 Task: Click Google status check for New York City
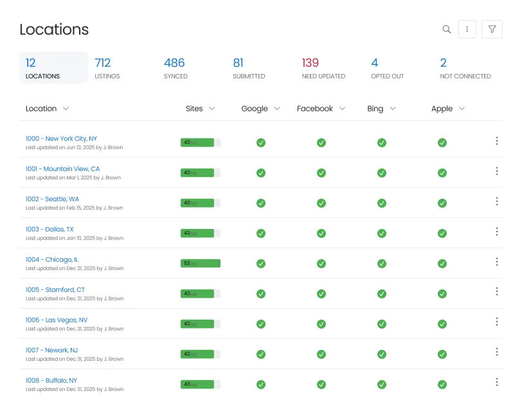pyautogui.click(x=261, y=143)
